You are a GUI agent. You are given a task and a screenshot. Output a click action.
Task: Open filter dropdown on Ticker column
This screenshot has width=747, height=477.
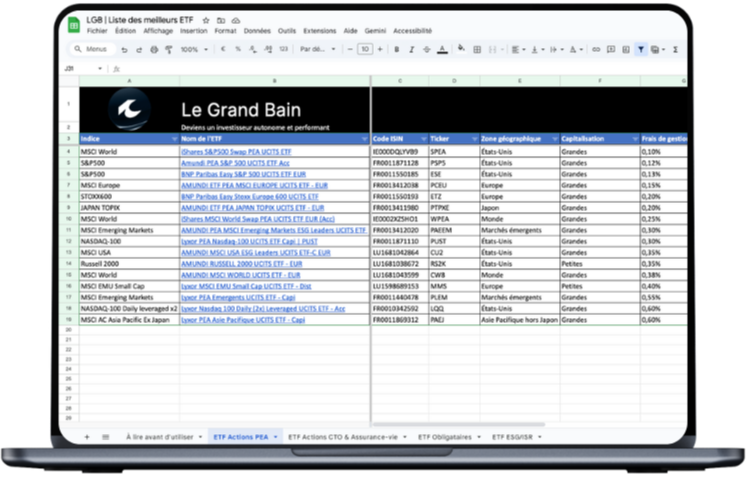[x=475, y=139]
